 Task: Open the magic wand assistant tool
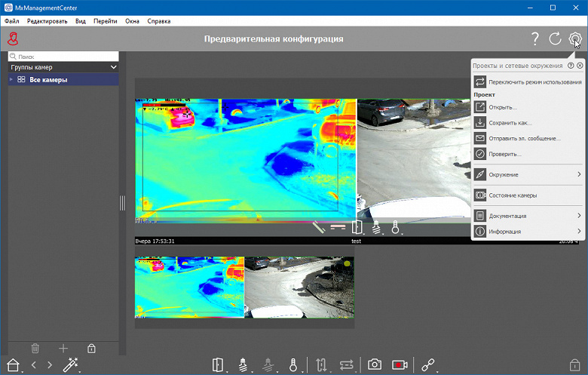click(x=70, y=364)
